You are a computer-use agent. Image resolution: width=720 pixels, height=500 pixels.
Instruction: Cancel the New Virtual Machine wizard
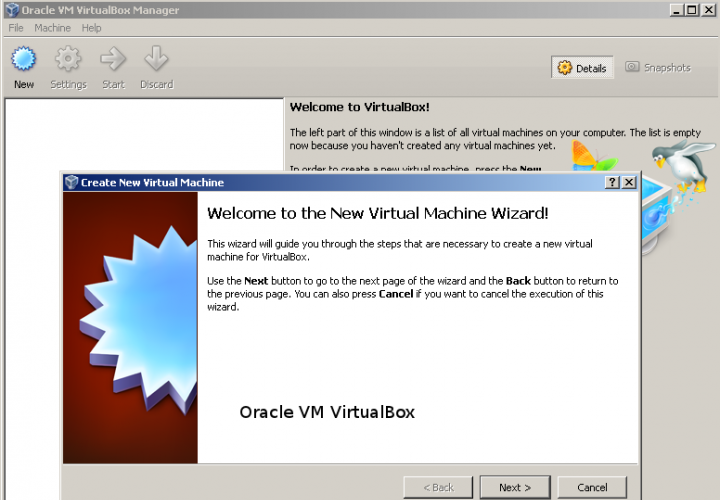click(x=592, y=487)
